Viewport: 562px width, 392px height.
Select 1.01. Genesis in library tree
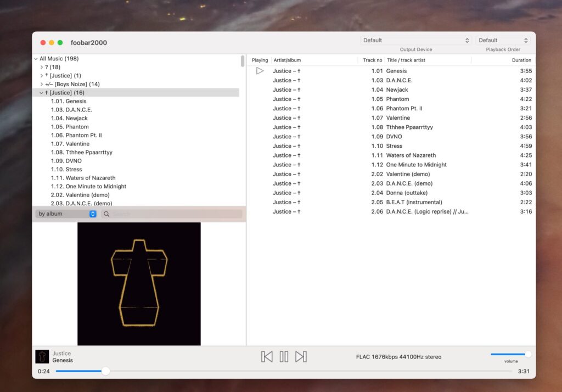click(x=69, y=101)
